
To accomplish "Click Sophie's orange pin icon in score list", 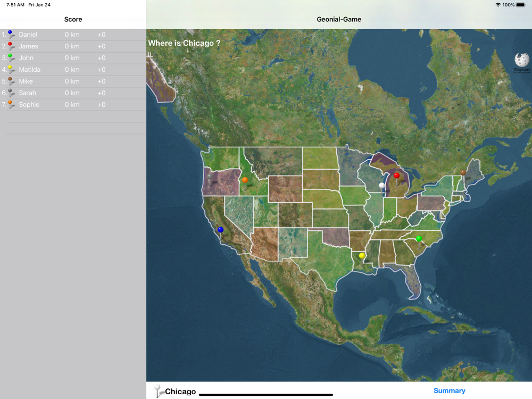I will pos(11,104).
